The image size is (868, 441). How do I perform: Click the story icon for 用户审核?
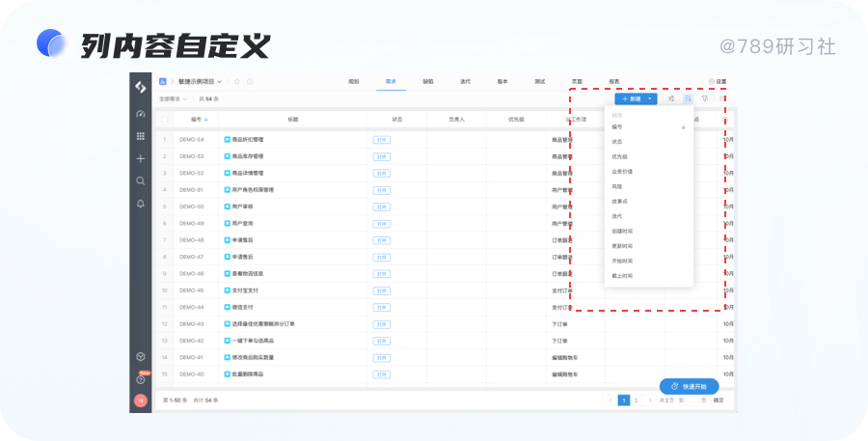tap(227, 207)
